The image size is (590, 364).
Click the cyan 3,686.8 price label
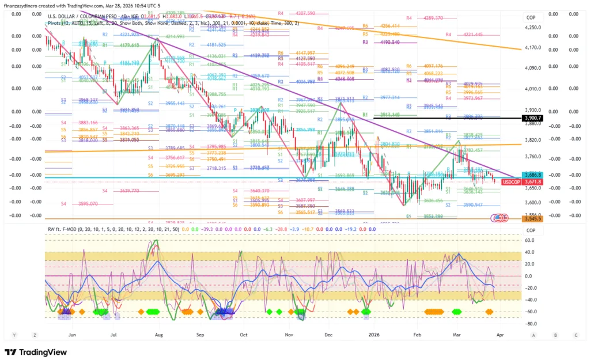click(x=530, y=175)
